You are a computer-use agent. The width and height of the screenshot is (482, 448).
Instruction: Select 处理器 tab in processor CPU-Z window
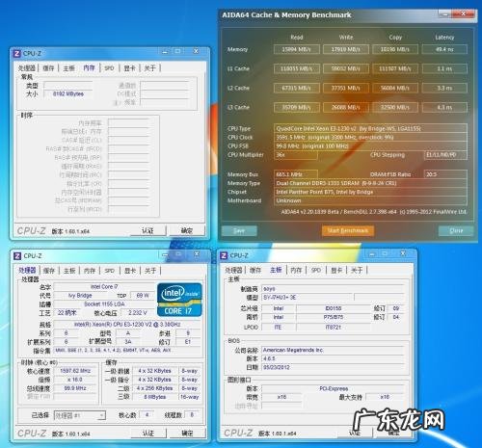[x=27, y=271]
